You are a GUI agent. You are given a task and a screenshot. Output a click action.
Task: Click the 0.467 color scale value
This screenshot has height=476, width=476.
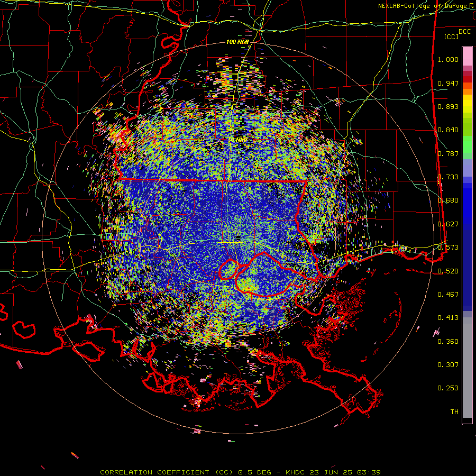click(448, 295)
